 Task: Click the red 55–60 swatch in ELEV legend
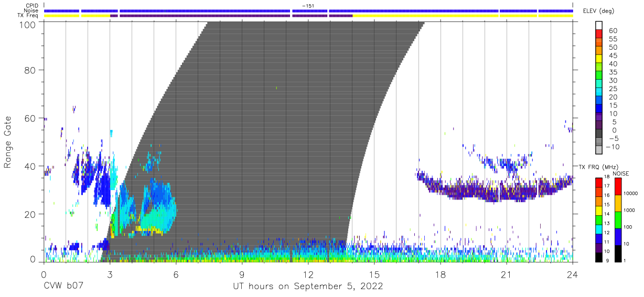(599, 34)
